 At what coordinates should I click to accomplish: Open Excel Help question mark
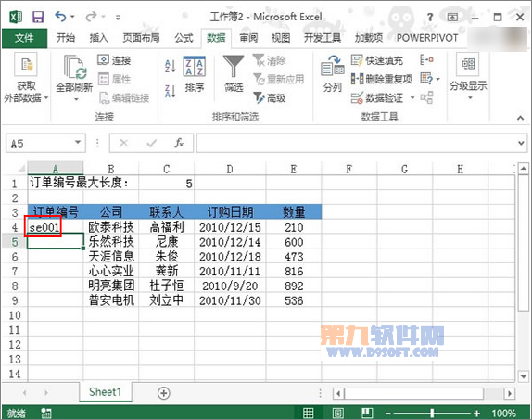[x=430, y=17]
